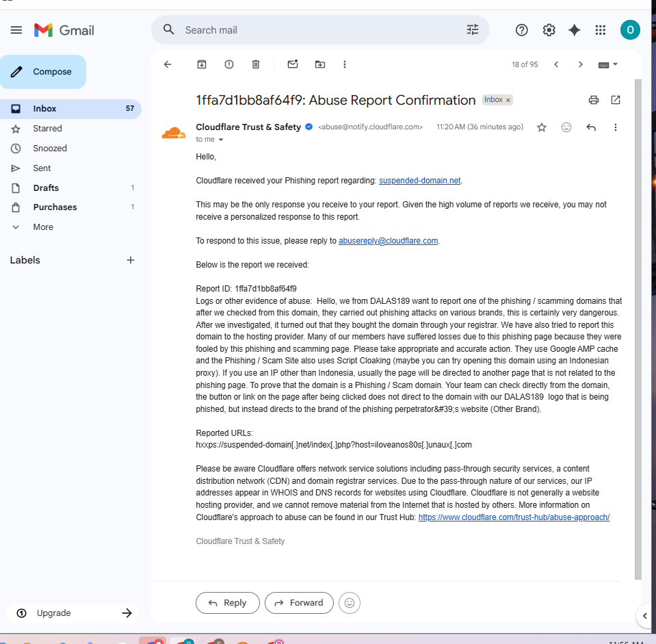Open email in new window

tap(616, 100)
